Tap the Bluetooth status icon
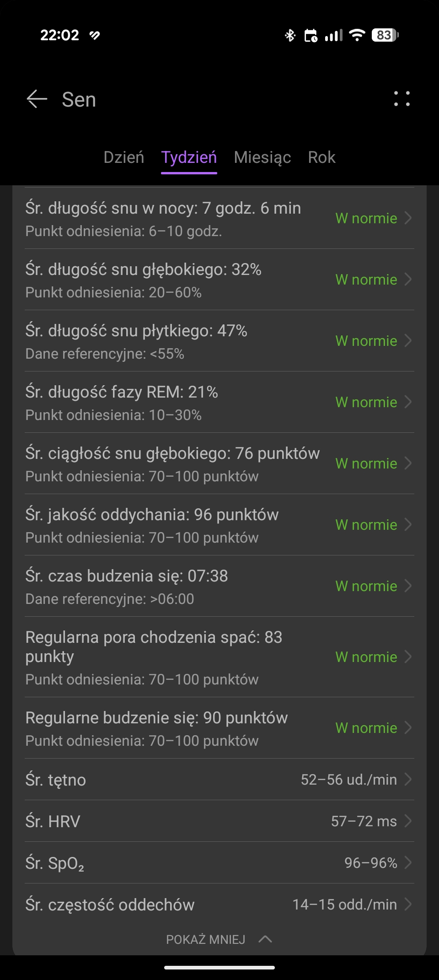Viewport: 439px width, 980px height. click(x=290, y=35)
